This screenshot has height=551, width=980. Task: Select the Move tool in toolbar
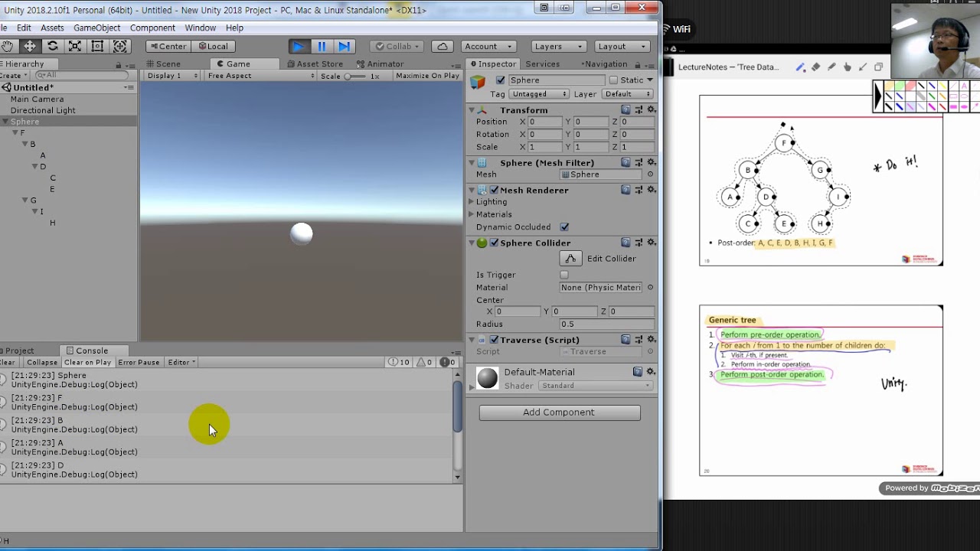pyautogui.click(x=30, y=46)
